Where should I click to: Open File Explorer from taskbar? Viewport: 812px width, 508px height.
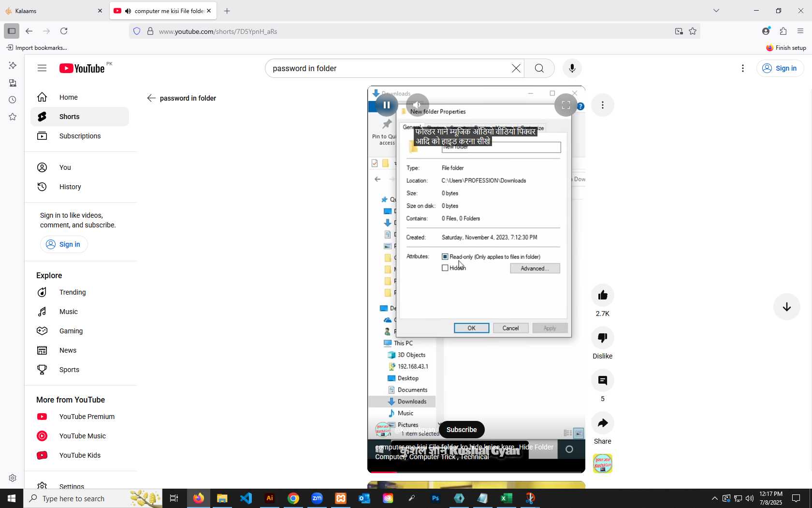click(222, 498)
